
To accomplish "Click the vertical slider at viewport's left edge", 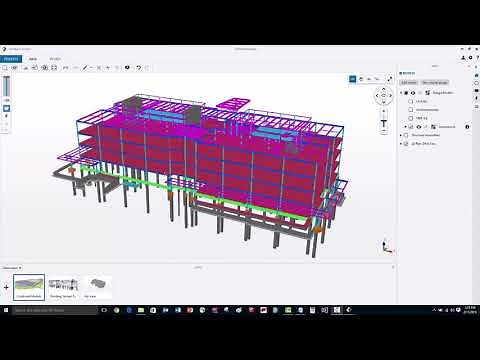I will click(6, 86).
